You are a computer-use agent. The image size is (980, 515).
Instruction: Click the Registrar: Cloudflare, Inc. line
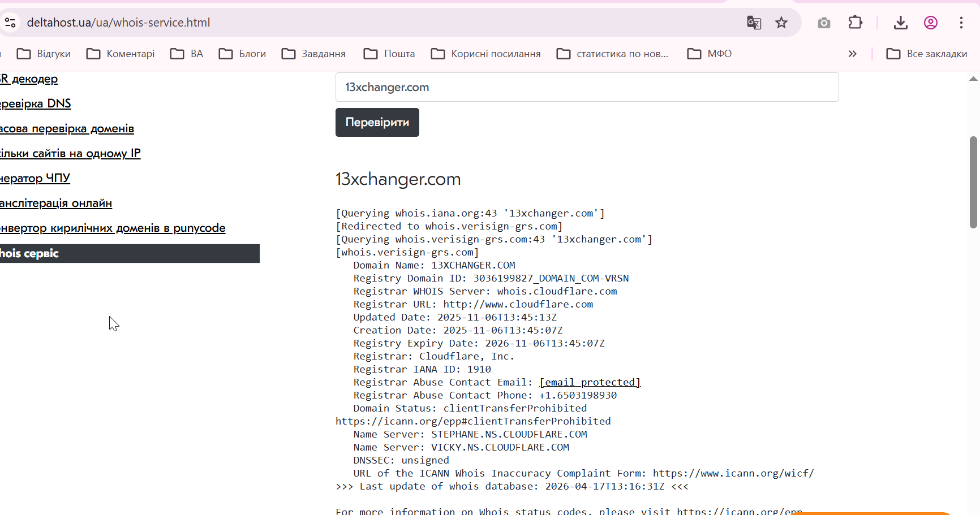434,356
